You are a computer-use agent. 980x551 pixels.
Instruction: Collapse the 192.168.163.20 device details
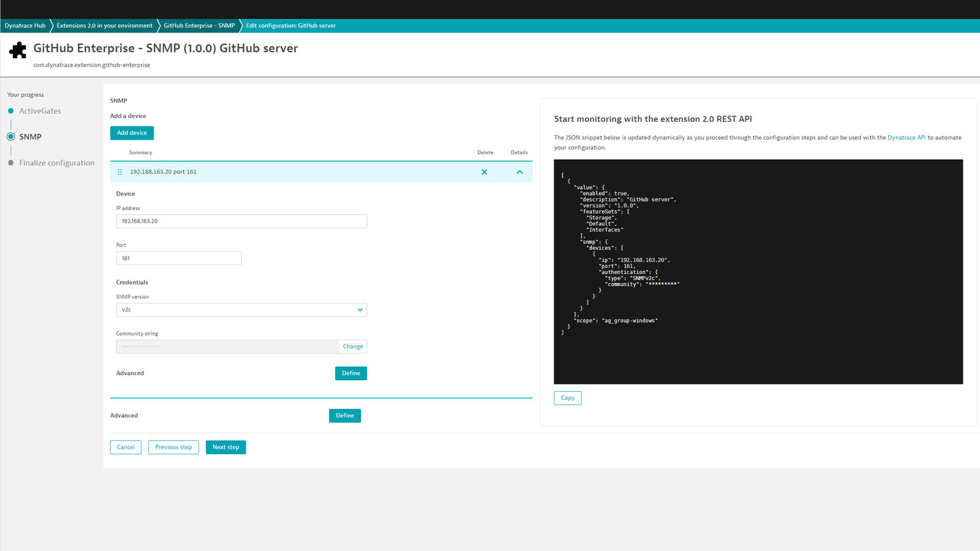519,172
